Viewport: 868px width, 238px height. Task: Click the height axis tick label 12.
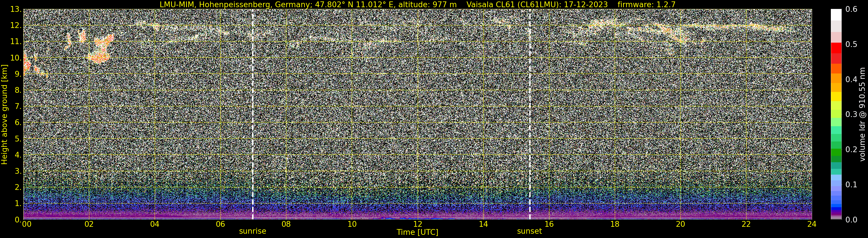pos(16,25)
